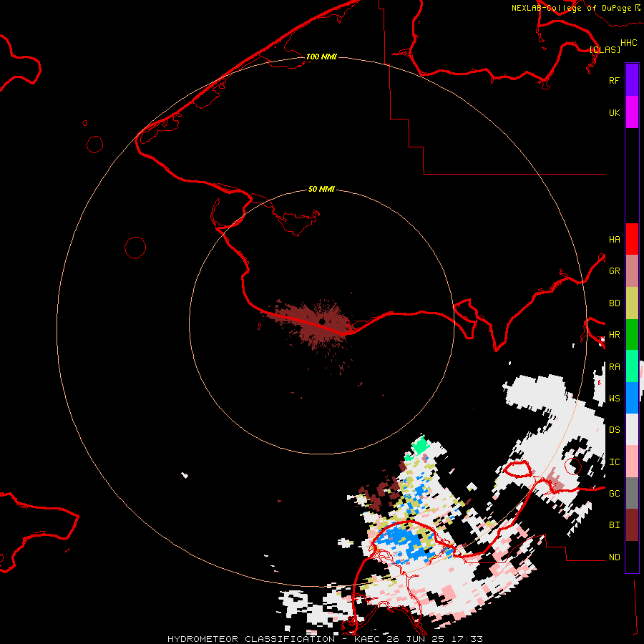Click the HR legend label
Screen dimensions: 644x644
pos(614,335)
